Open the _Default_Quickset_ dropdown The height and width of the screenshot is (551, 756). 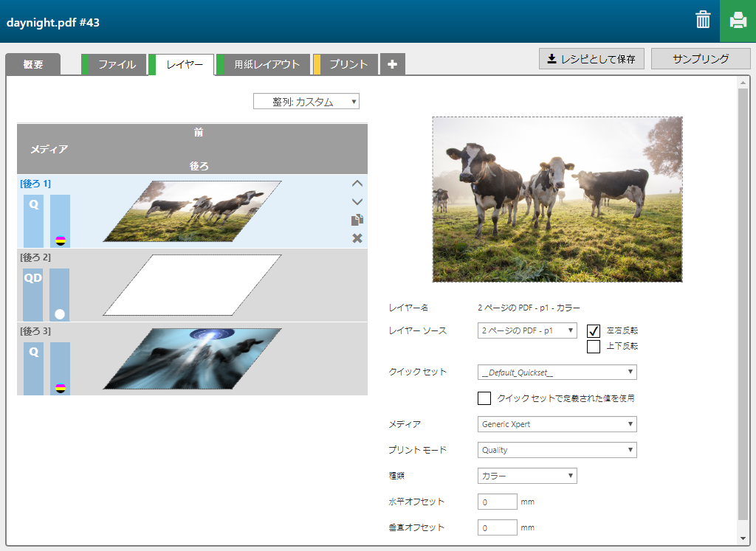(x=557, y=372)
